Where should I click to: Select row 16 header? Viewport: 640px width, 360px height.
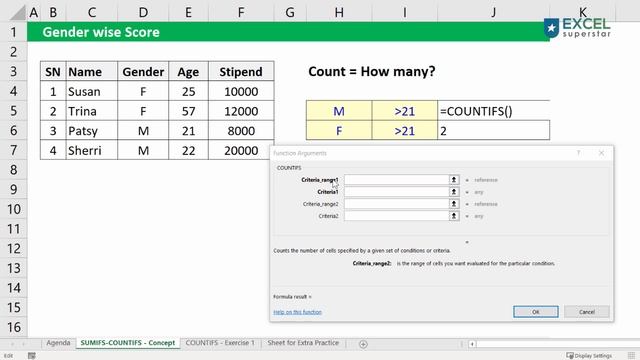tap(13, 327)
